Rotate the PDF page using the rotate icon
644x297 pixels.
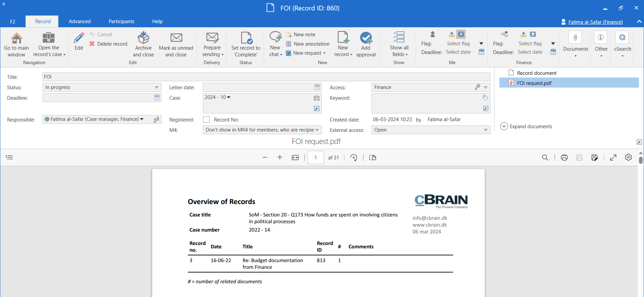tap(354, 158)
